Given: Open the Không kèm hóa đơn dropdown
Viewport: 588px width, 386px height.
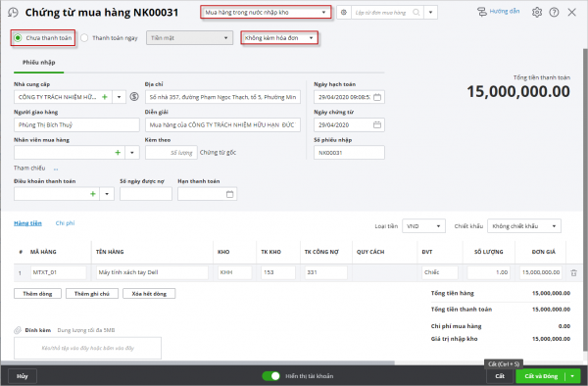Looking at the screenshot, I should point(279,38).
